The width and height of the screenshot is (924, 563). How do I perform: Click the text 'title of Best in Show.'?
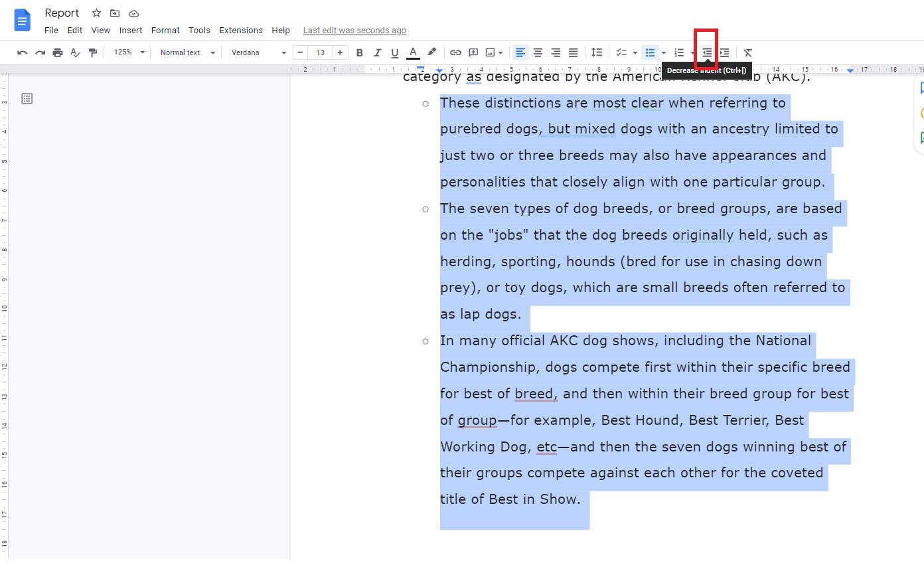click(x=510, y=499)
